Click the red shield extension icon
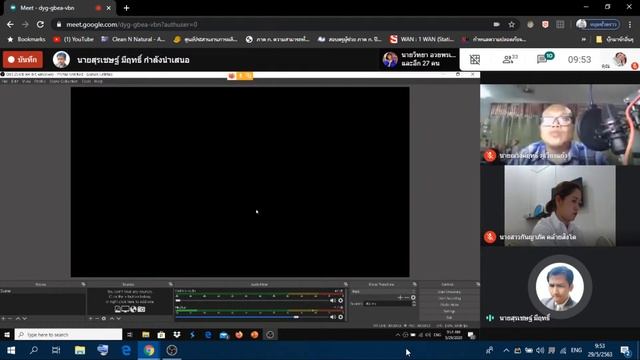The height and width of the screenshot is (360, 640). pos(545,24)
